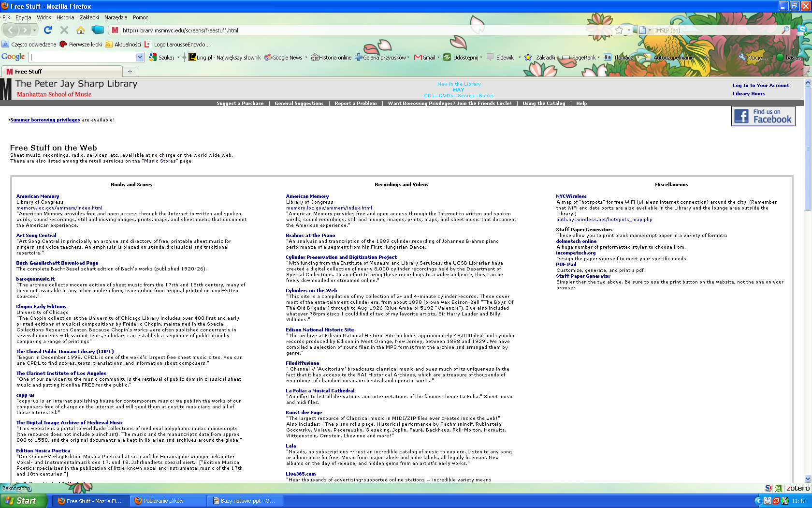The width and height of the screenshot is (812, 508).
Task: Open Historia online toolbar button
Action: [x=331, y=57]
